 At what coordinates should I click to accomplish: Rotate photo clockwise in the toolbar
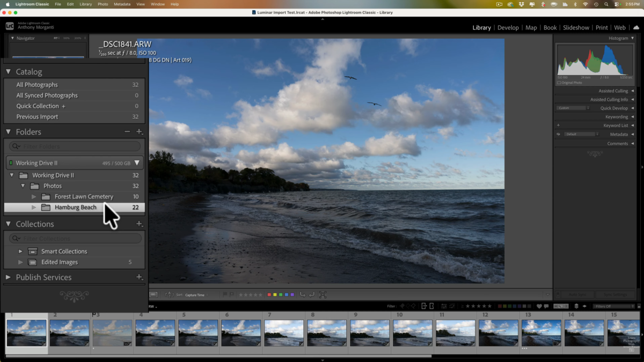click(312, 295)
